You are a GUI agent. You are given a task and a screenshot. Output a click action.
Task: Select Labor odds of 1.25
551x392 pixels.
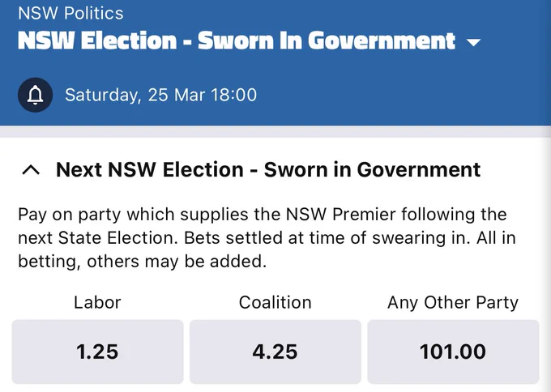click(x=98, y=352)
